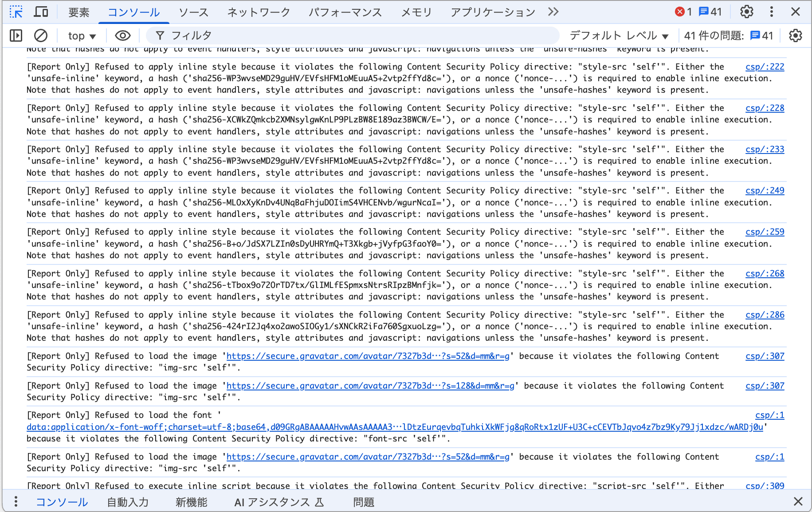Open source link csp/:222
The image size is (812, 512).
pos(765,67)
